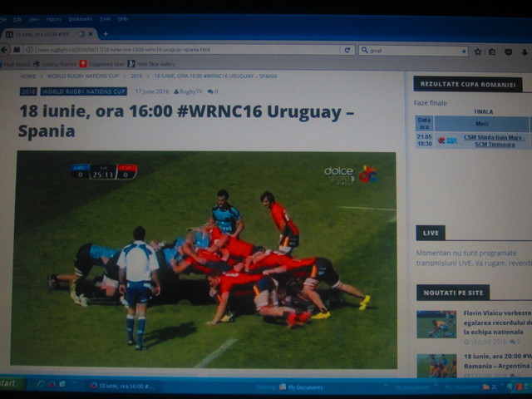Screen dimensions: 532x399
Task: Click the site information icon in the URL bar
Action: pyautogui.click(x=30, y=50)
